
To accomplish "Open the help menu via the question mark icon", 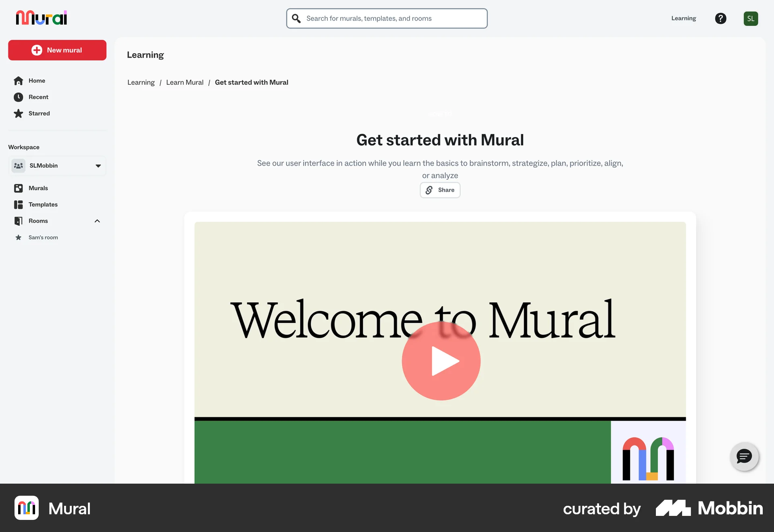I will [721, 18].
